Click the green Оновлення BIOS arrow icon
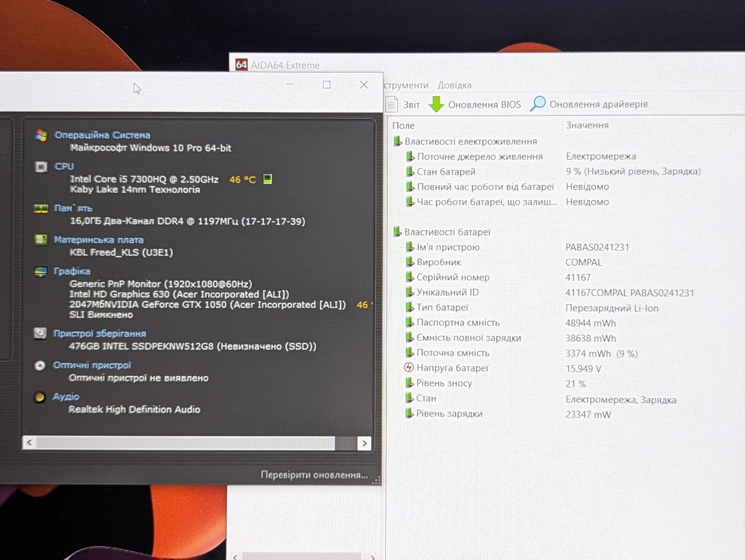Image resolution: width=745 pixels, height=560 pixels. tap(436, 104)
